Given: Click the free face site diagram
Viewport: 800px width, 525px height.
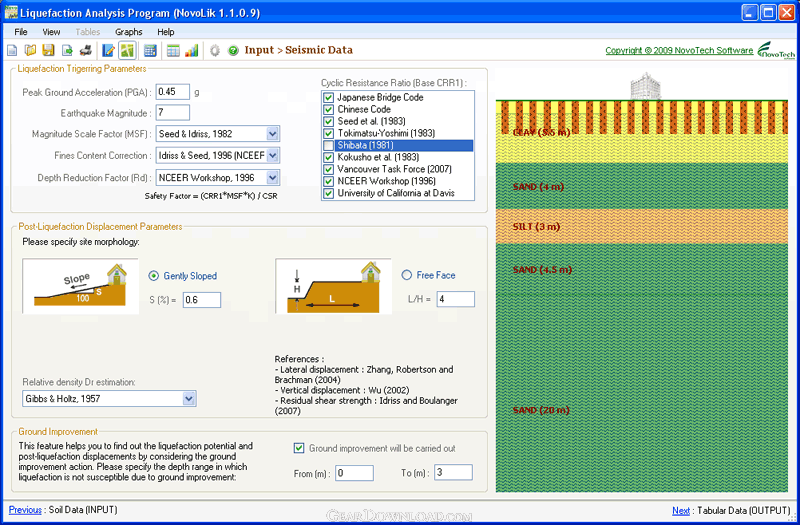Looking at the screenshot, I should 334,286.
